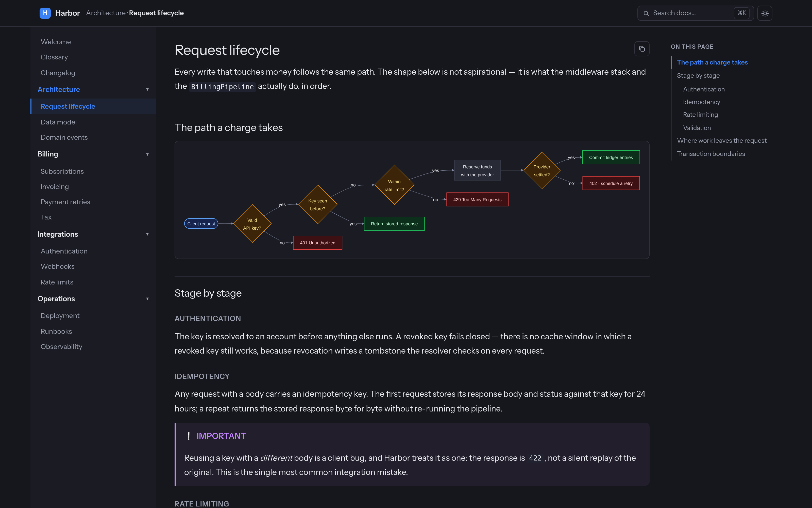Click the Harbor brand name
The image size is (812, 508).
click(x=67, y=13)
